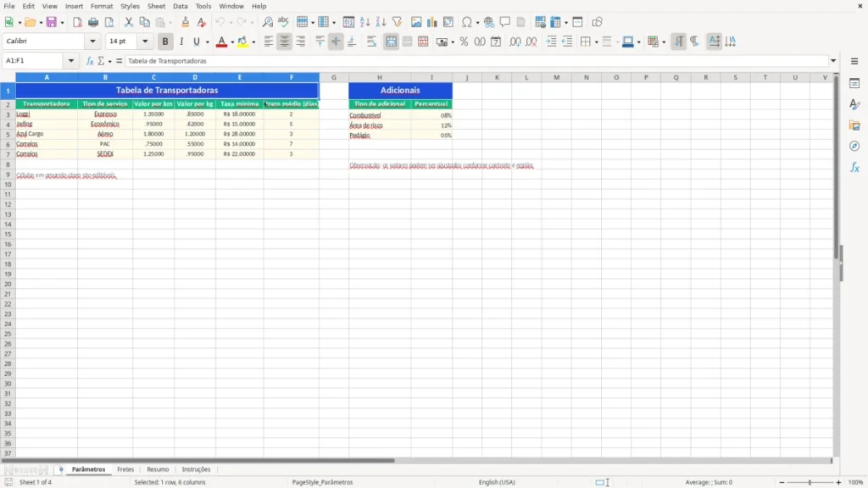Toggle Italic formatting

(x=181, y=42)
